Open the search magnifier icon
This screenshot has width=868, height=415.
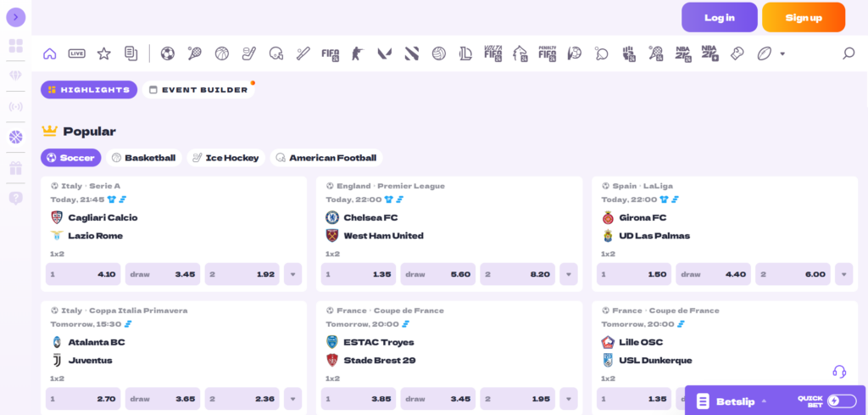pos(848,53)
